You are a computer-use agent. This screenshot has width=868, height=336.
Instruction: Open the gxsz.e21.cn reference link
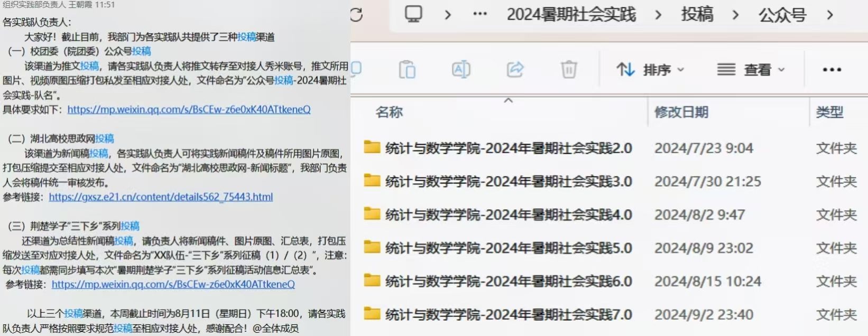[161, 197]
